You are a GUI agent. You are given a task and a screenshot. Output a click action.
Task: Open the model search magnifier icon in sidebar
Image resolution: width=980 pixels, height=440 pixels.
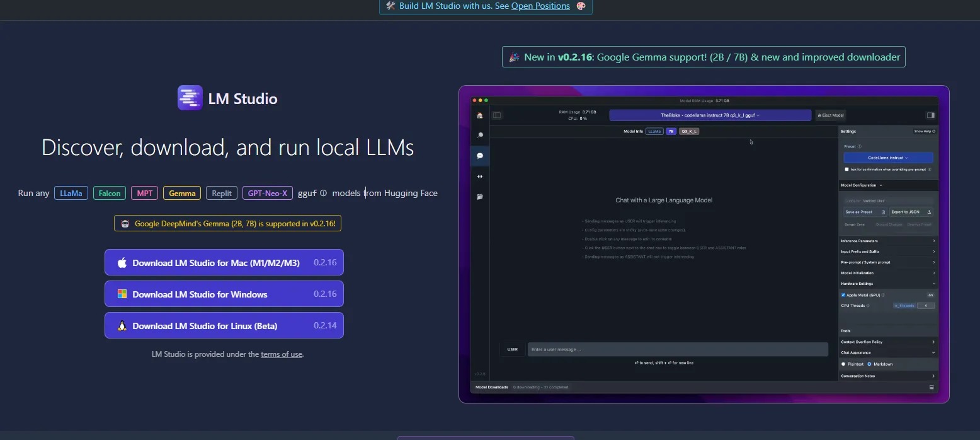[480, 135]
